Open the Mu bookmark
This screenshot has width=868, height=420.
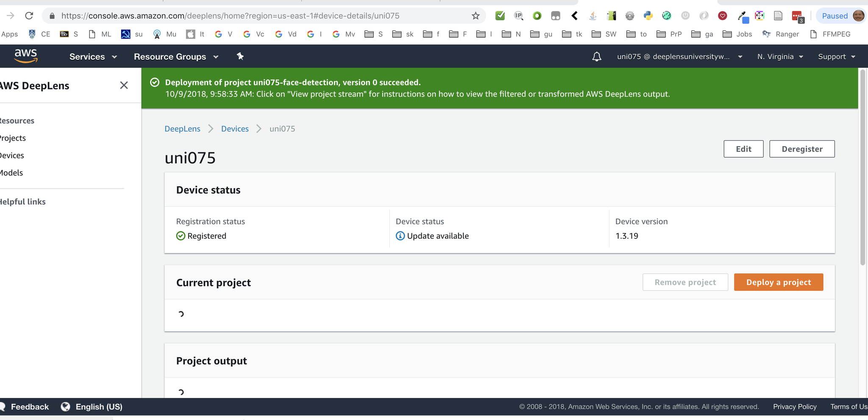point(164,34)
